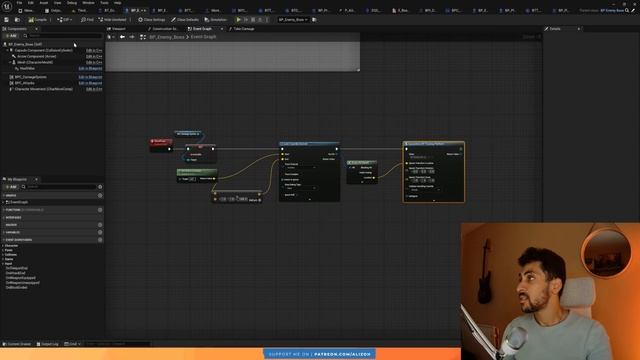
Task: Switch to the Take Damage tab
Action: click(242, 29)
